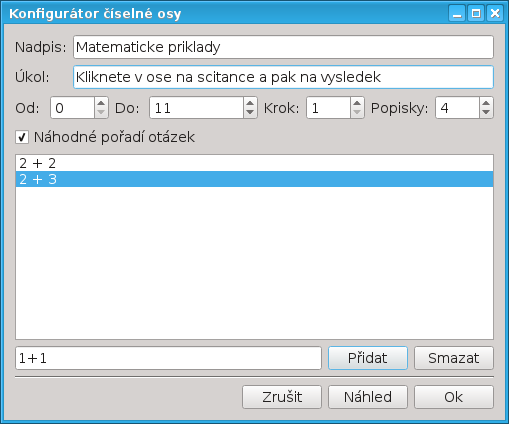Viewport: 509px width, 424px height.
Task: Decrease the Popisky value
Action: [486, 113]
